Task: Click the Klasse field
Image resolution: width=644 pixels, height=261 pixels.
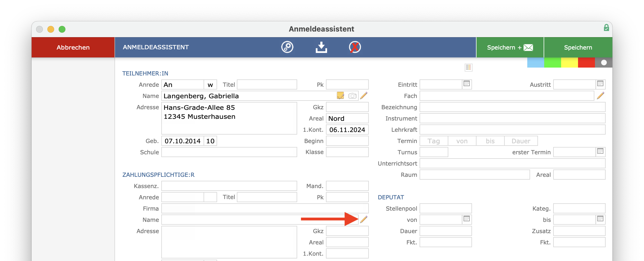Action: [x=347, y=152]
